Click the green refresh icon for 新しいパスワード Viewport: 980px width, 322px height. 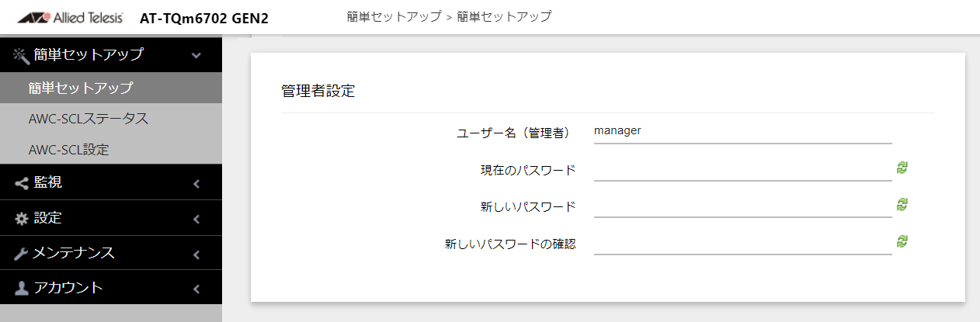[x=902, y=204]
